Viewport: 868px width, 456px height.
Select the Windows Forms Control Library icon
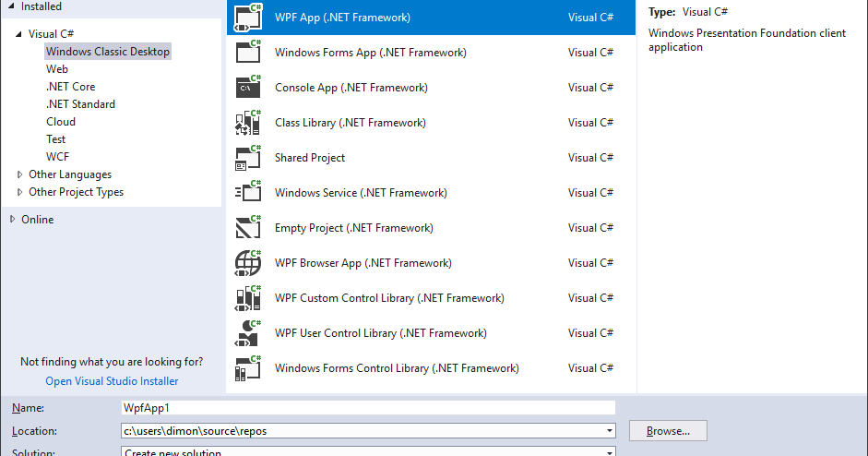[248, 368]
